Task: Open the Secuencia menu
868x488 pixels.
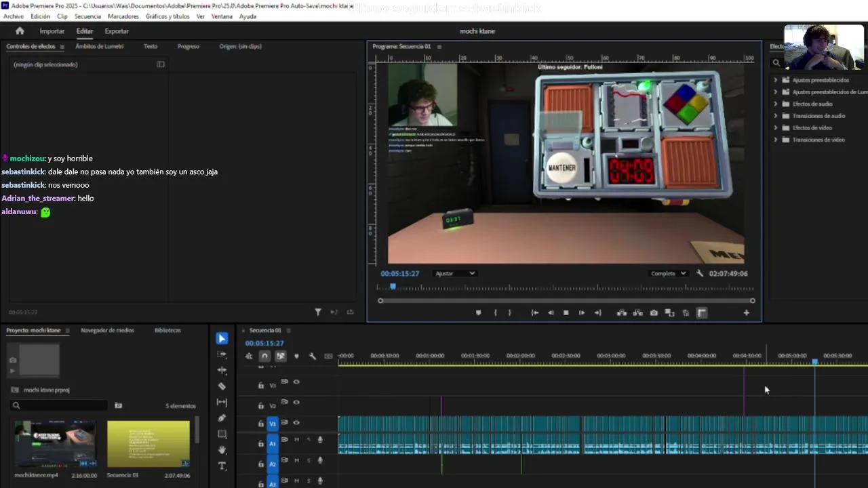Action: click(x=87, y=16)
